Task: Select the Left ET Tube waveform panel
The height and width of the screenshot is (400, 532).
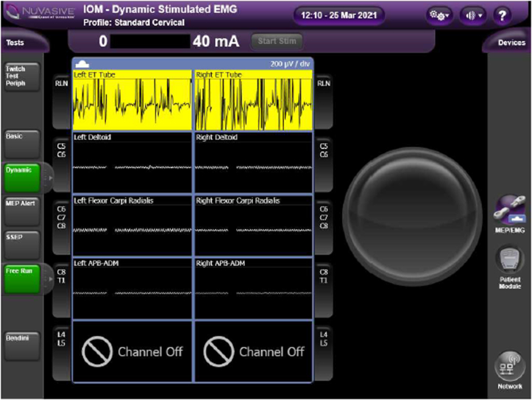Action: pyautogui.click(x=132, y=99)
